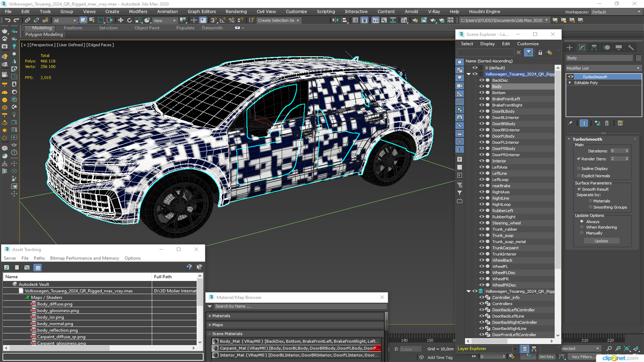Toggle visibility eye of 0 (default) layer
Image resolution: width=644 pixels, height=362 pixels.
point(475,68)
